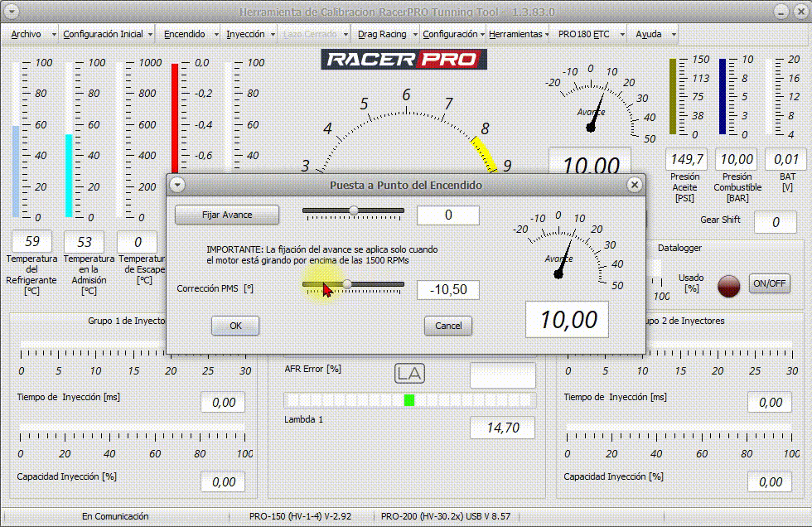This screenshot has height=527, width=812.
Task: Cancel the Puesta a Punto dialog
Action: 448,326
